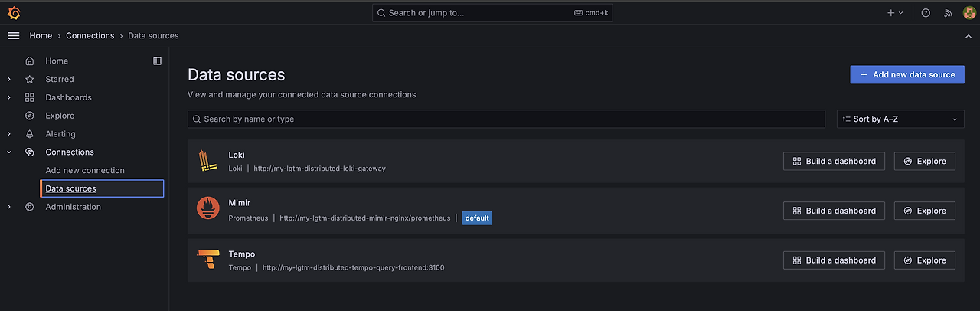Open the Sort by A–Z dropdown
Viewport: 980px width, 311px height.
(900, 119)
